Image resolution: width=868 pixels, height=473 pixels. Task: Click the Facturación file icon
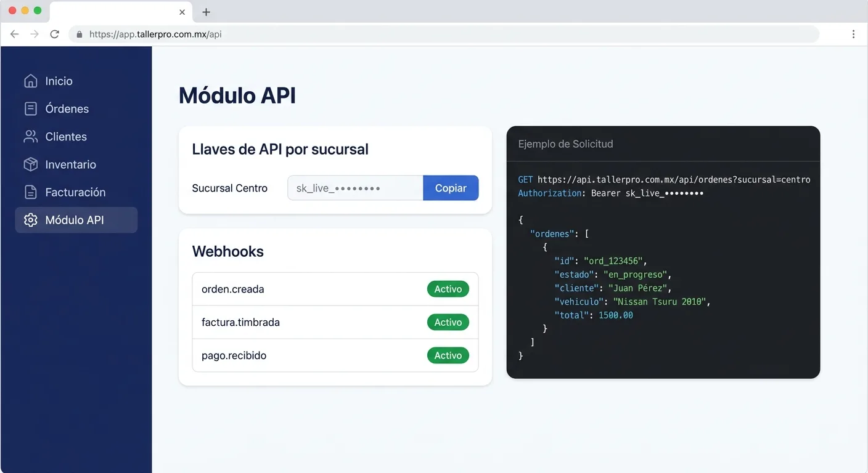(30, 192)
